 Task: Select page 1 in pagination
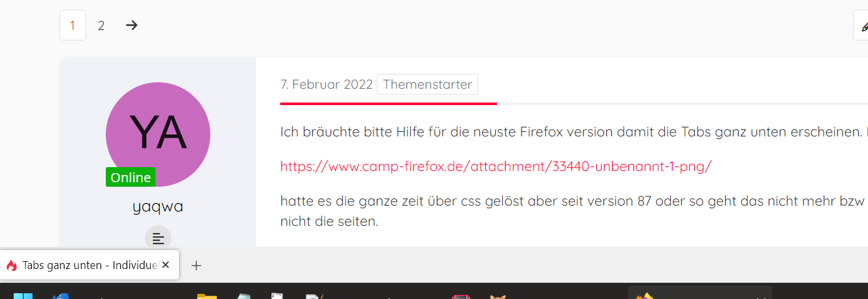pos(72,25)
